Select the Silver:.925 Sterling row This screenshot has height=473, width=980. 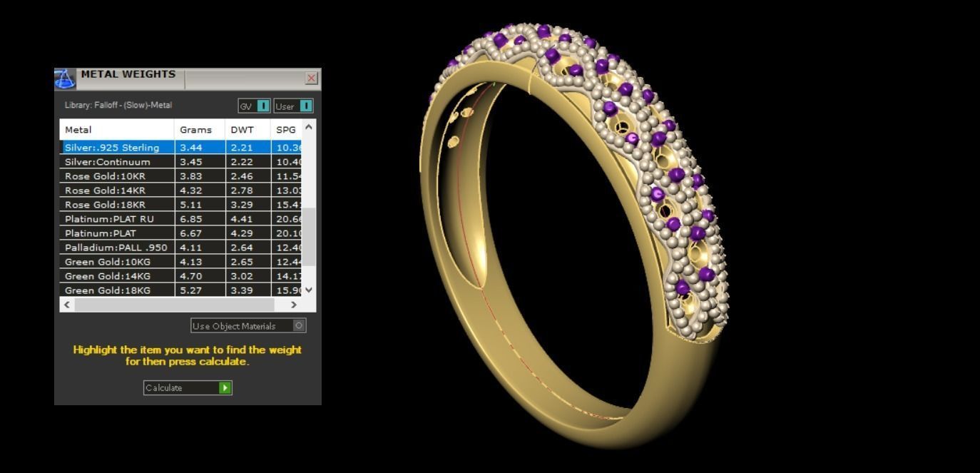click(x=180, y=147)
